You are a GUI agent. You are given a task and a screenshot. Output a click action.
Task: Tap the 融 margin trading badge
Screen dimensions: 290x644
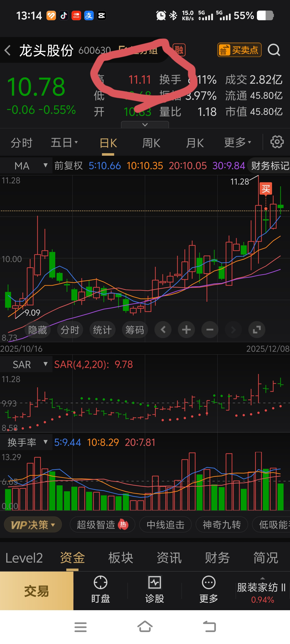tap(179, 50)
